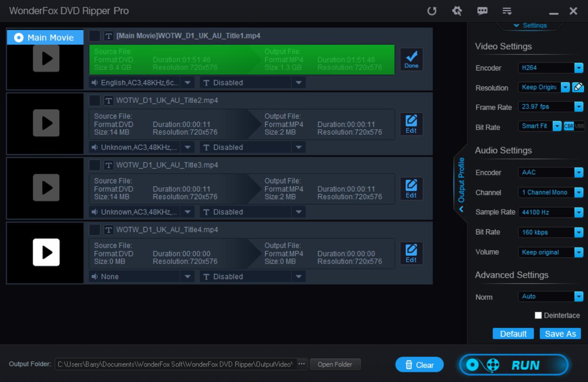Image resolution: width=588 pixels, height=382 pixels.
Task: Tick the checkbox for Title3.mp4
Action: pos(95,165)
